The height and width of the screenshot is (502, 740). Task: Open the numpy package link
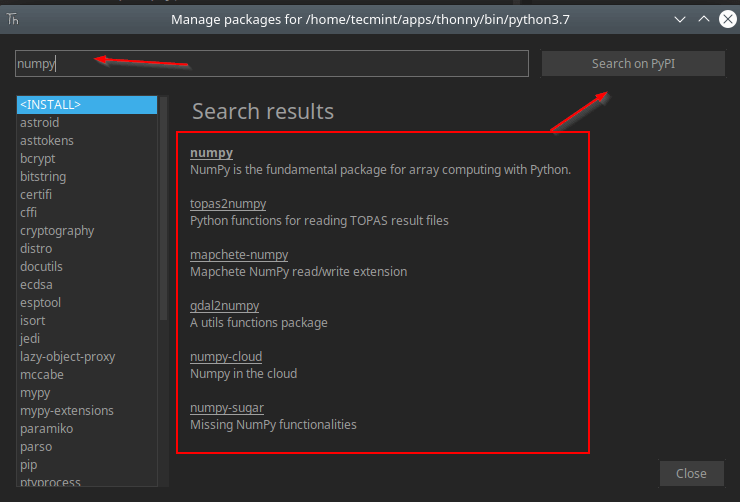pos(212,153)
